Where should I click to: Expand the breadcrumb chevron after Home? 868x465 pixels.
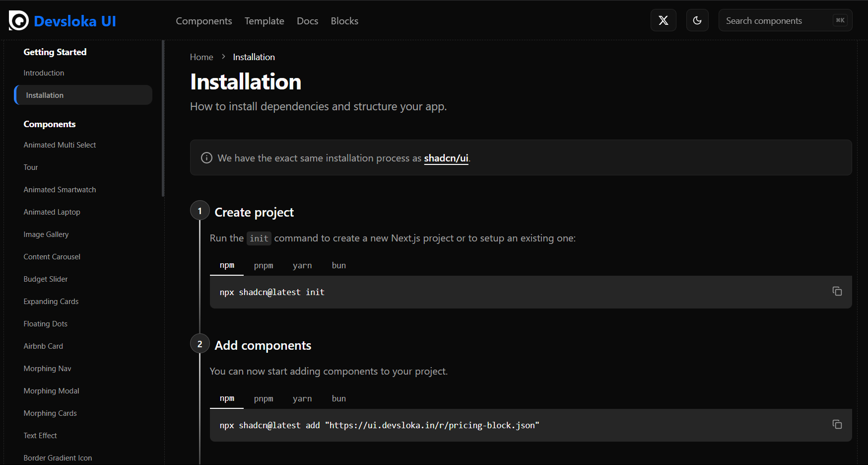(x=223, y=57)
